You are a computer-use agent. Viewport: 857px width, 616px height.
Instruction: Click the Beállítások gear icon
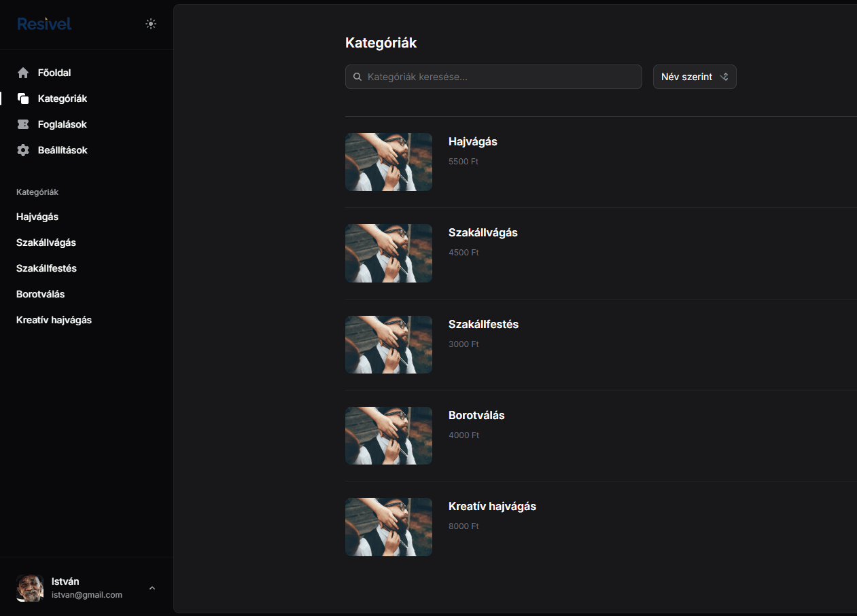click(23, 150)
